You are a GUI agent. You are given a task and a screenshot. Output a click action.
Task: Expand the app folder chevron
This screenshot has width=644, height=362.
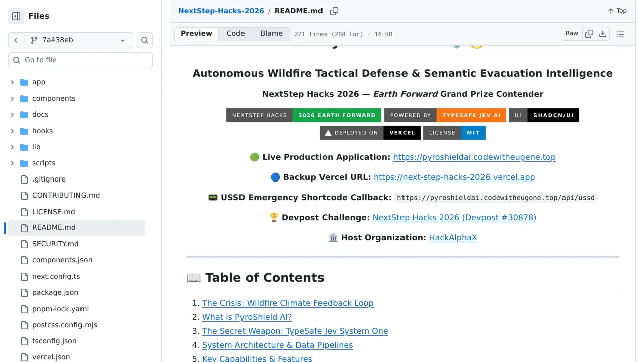12,82
